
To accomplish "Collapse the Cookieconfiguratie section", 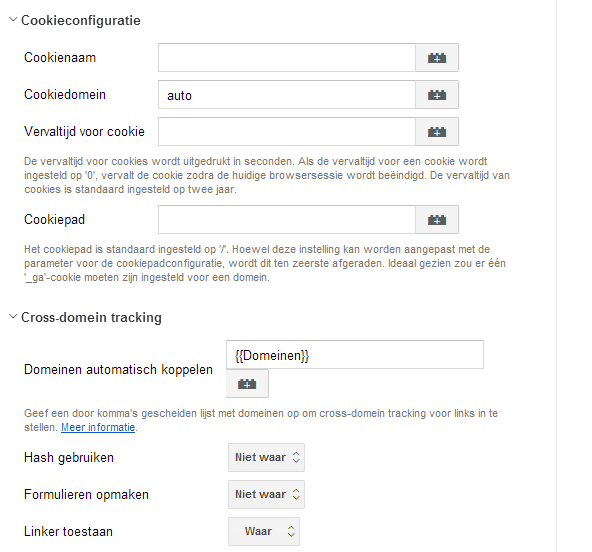I will point(13,19).
